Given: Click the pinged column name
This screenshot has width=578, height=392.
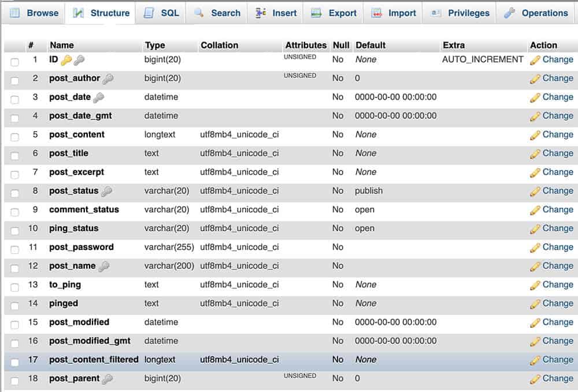Looking at the screenshot, I should pyautogui.click(x=64, y=303).
